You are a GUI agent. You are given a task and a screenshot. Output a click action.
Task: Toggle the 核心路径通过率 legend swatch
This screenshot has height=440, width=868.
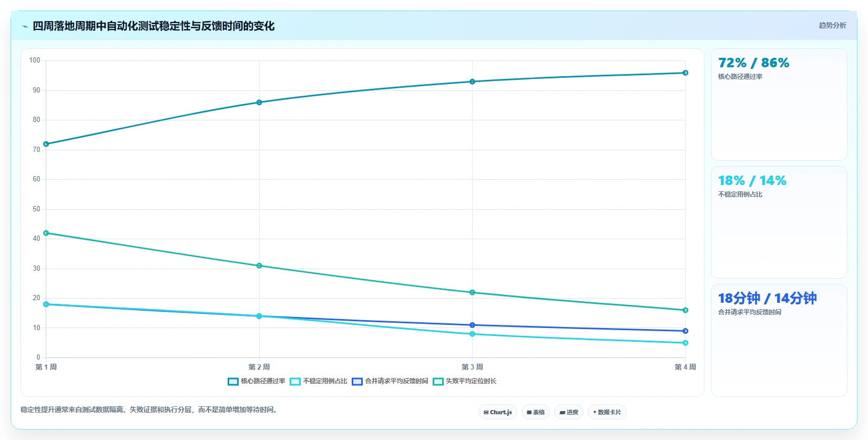coord(233,382)
